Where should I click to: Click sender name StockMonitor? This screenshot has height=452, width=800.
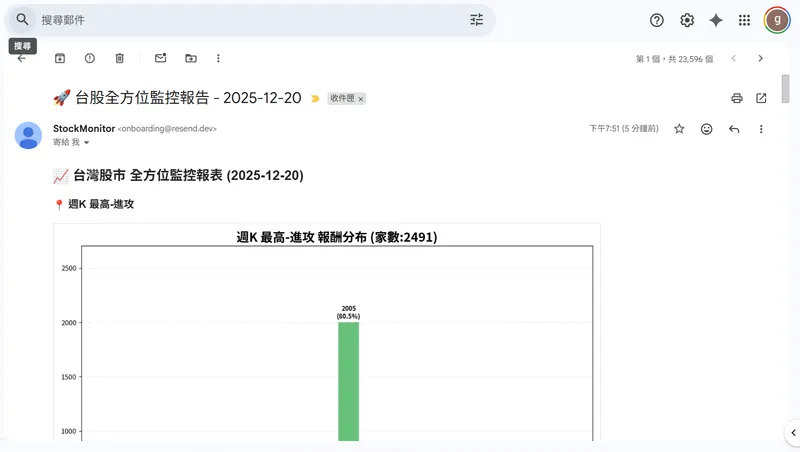click(x=84, y=129)
